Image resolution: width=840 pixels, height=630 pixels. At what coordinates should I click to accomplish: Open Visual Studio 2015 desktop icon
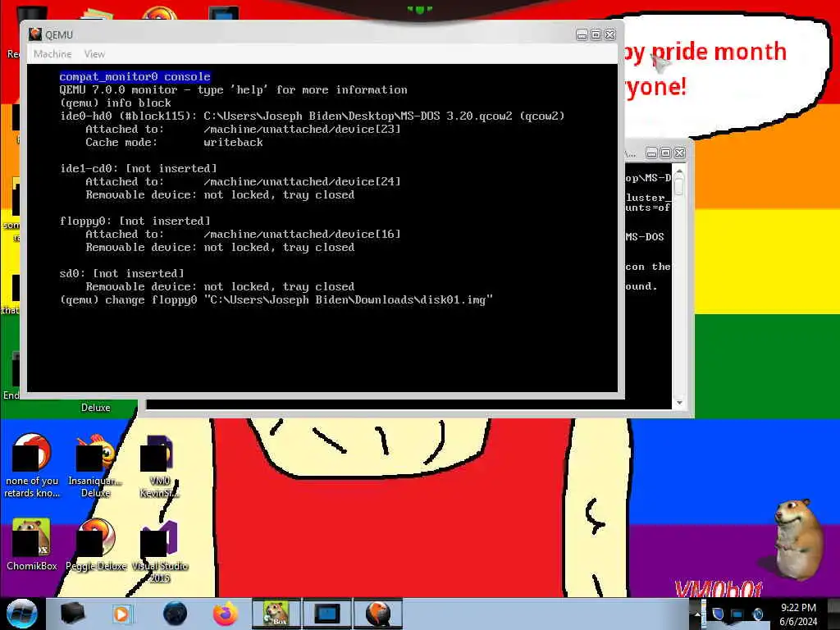coord(160,551)
